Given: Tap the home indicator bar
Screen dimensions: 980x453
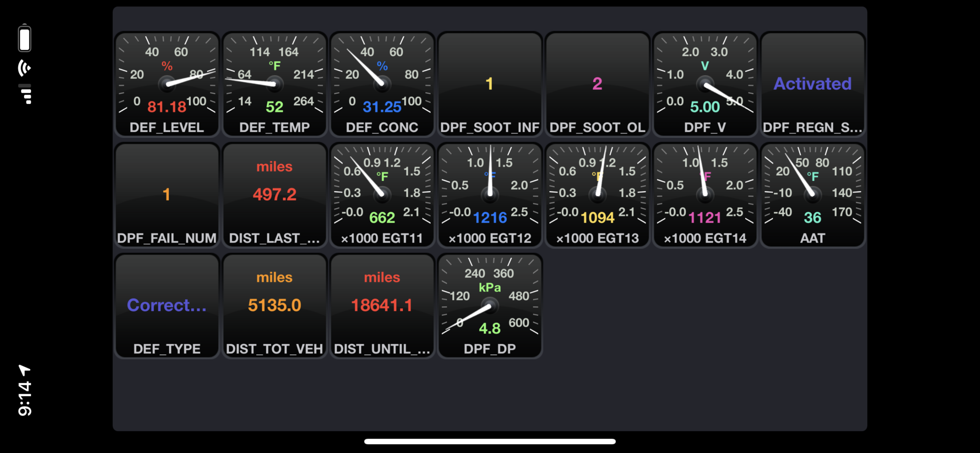Looking at the screenshot, I should point(490,440).
